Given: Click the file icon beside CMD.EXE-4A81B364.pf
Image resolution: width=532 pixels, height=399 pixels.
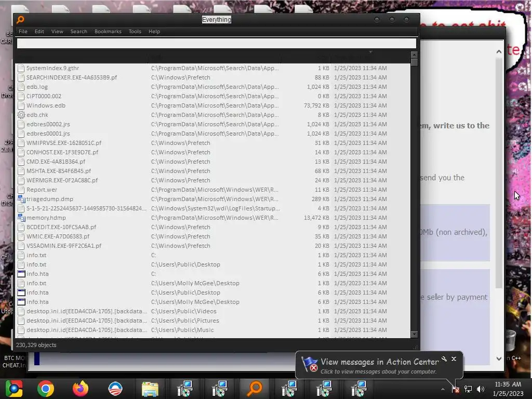Looking at the screenshot, I should [x=21, y=162].
